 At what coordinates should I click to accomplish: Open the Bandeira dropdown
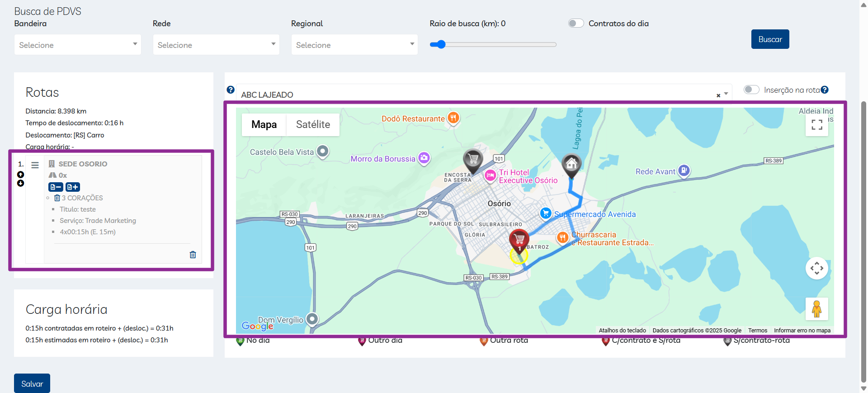tap(78, 45)
